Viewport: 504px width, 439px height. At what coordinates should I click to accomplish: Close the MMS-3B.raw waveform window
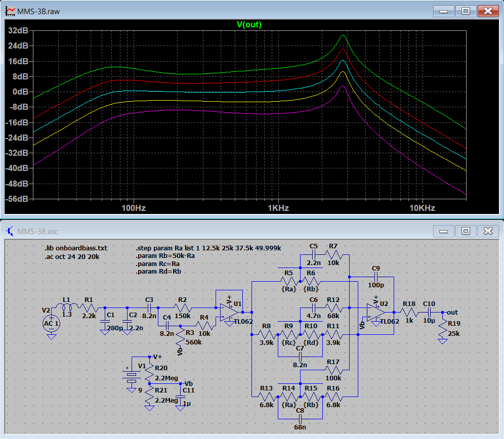(488, 11)
